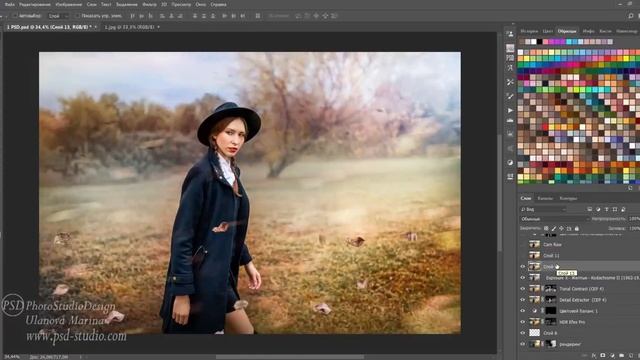The width and height of the screenshot is (640, 360).
Task: Open the Изображение menu
Action: pos(69,4)
